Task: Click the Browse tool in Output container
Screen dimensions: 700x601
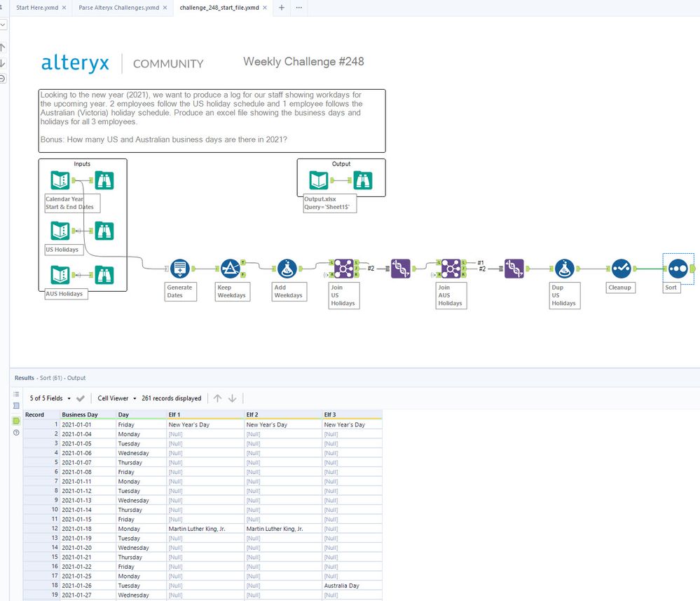Action: pos(362,180)
